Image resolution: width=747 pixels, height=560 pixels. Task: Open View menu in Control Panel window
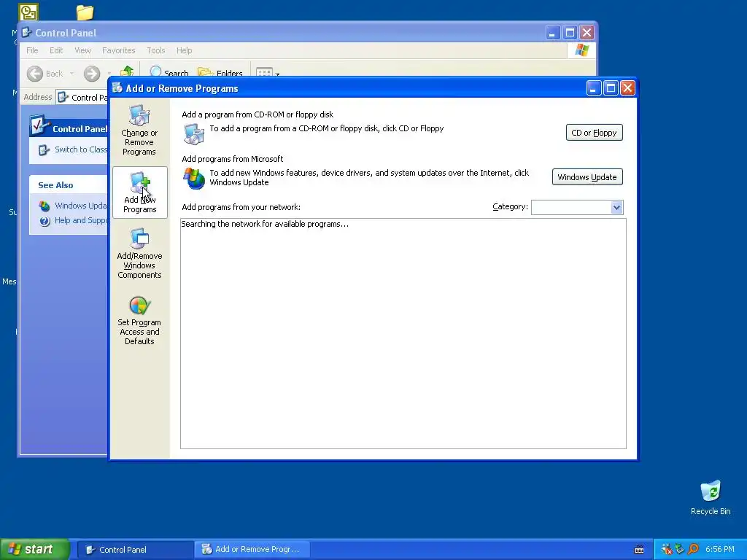click(82, 50)
